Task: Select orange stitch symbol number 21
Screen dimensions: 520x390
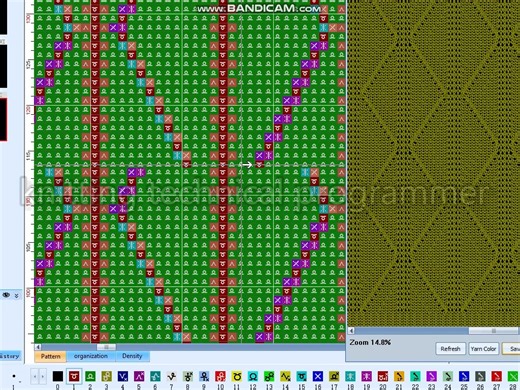Action: coord(399,376)
